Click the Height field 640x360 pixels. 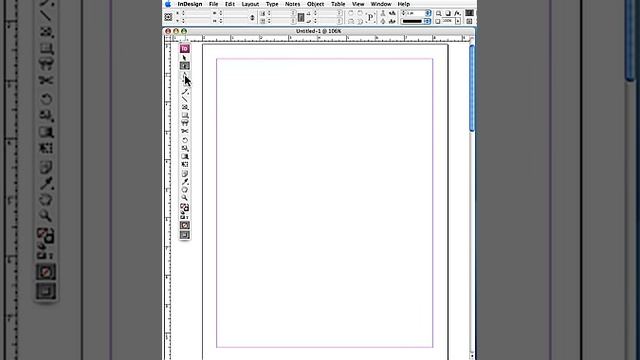(235, 21)
